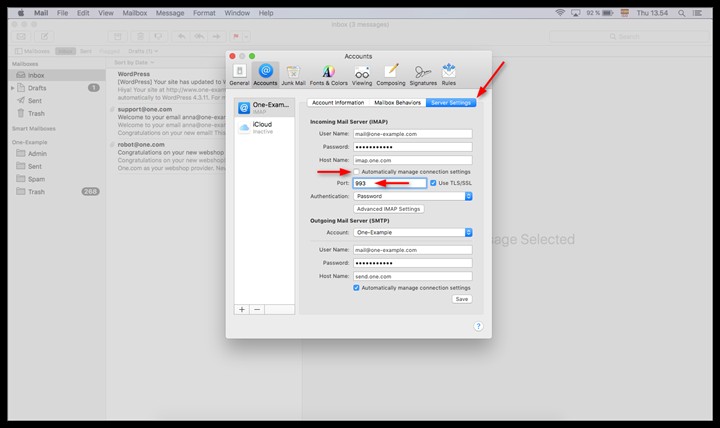Click the Forward arrow toolbar icon
Image resolution: width=720 pixels, height=428 pixels.
[x=216, y=36]
